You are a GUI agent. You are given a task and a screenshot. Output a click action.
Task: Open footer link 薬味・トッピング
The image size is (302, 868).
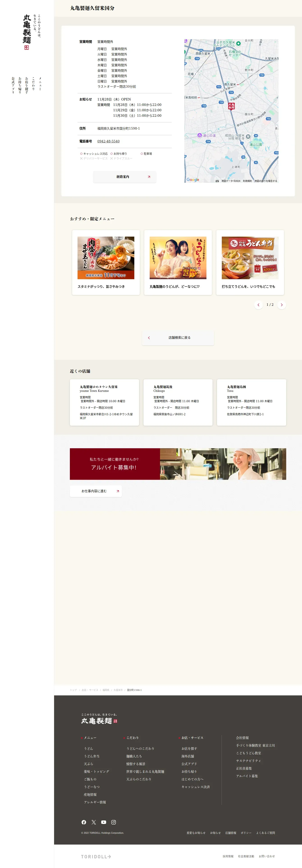[x=97, y=771]
